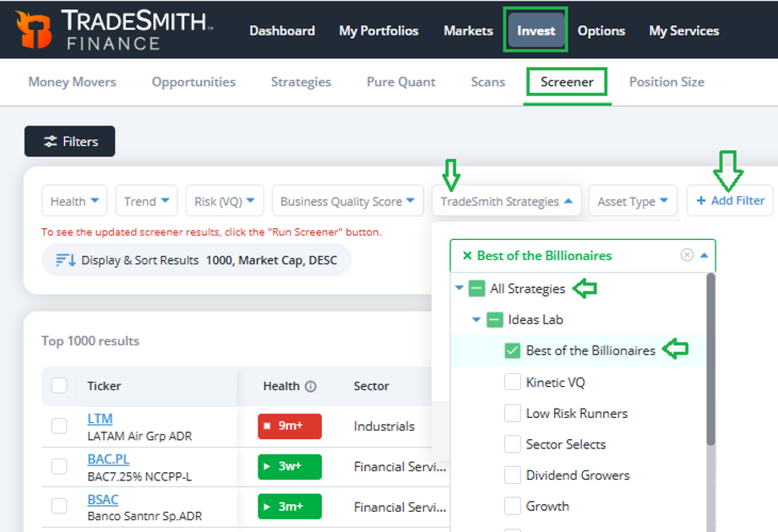Click the 3m+ green health badge

click(x=290, y=507)
